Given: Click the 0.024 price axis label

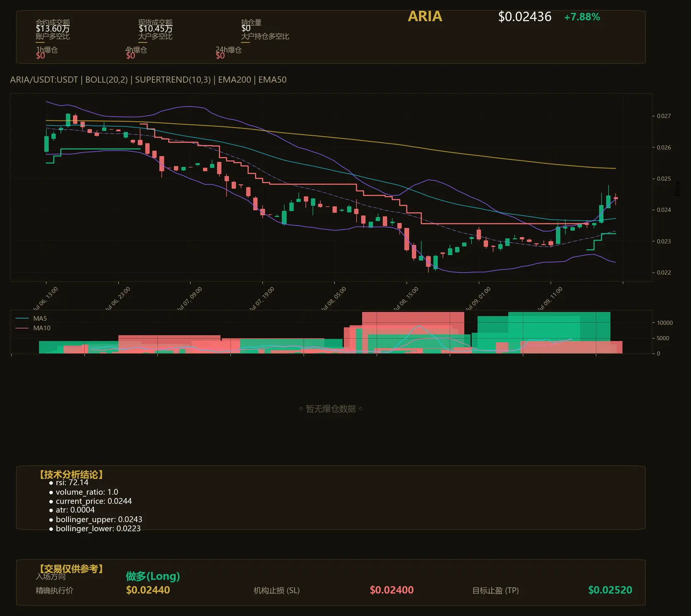Looking at the screenshot, I should pyautogui.click(x=664, y=210).
